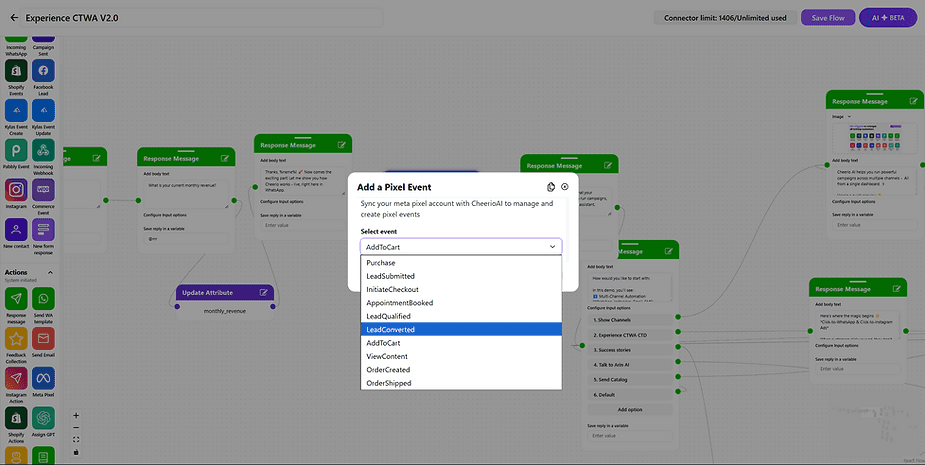925x465 pixels.
Task: Add the Shopify Actions node
Action: coord(16,418)
